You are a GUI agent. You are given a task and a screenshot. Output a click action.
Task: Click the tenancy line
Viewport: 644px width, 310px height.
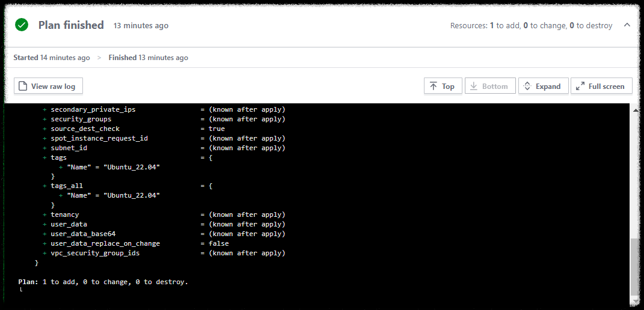[164, 214]
